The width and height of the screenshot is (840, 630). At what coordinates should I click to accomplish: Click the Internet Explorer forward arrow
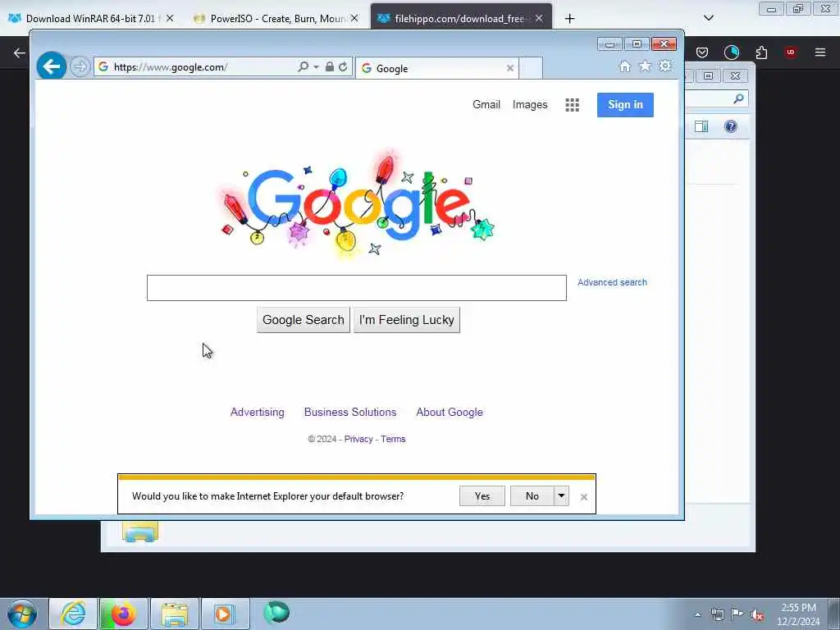[80, 67]
